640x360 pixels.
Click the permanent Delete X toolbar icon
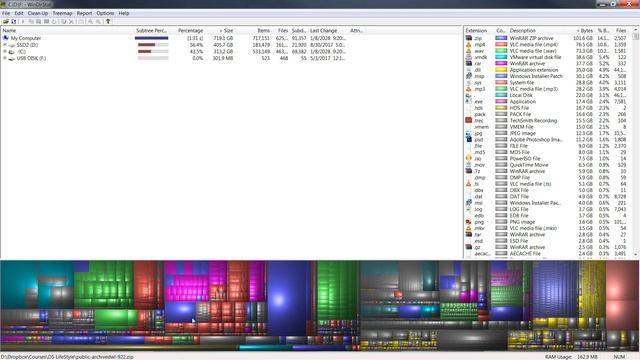[x=71, y=22]
